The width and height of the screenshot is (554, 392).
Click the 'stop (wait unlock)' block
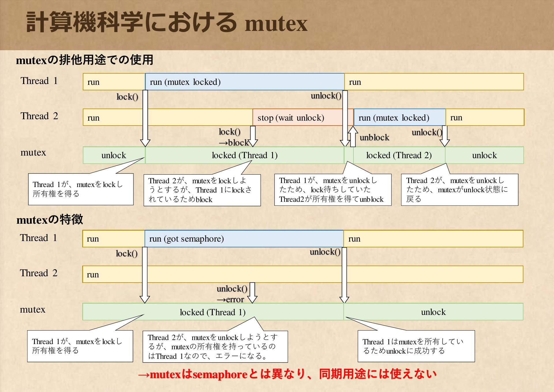pyautogui.click(x=303, y=117)
